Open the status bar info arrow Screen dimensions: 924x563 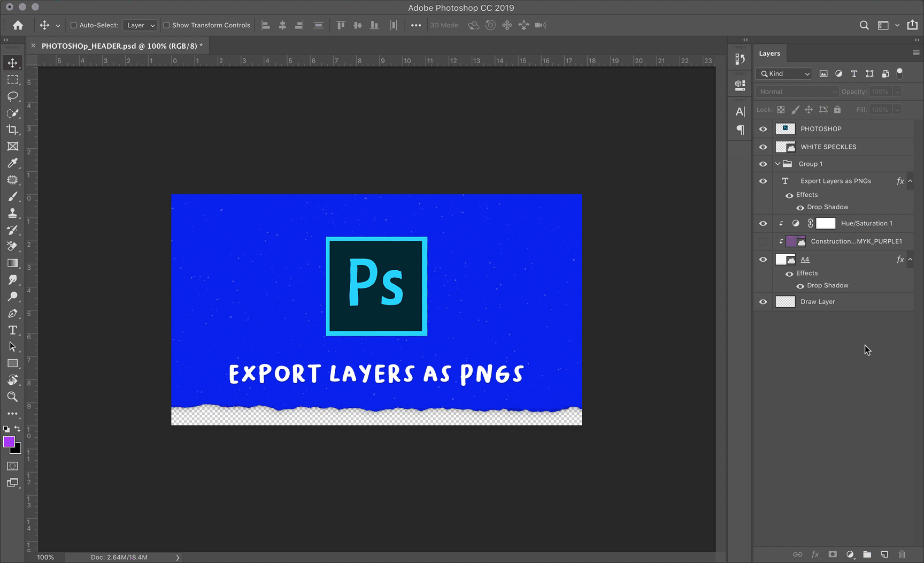178,557
